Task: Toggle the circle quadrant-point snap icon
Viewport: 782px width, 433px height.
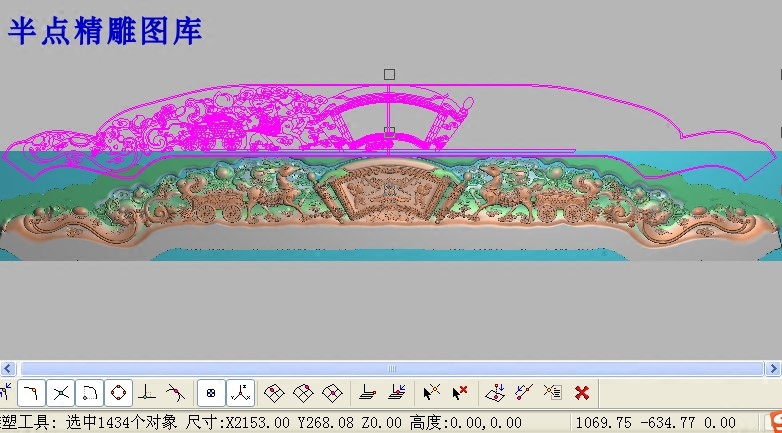Action: (x=118, y=393)
